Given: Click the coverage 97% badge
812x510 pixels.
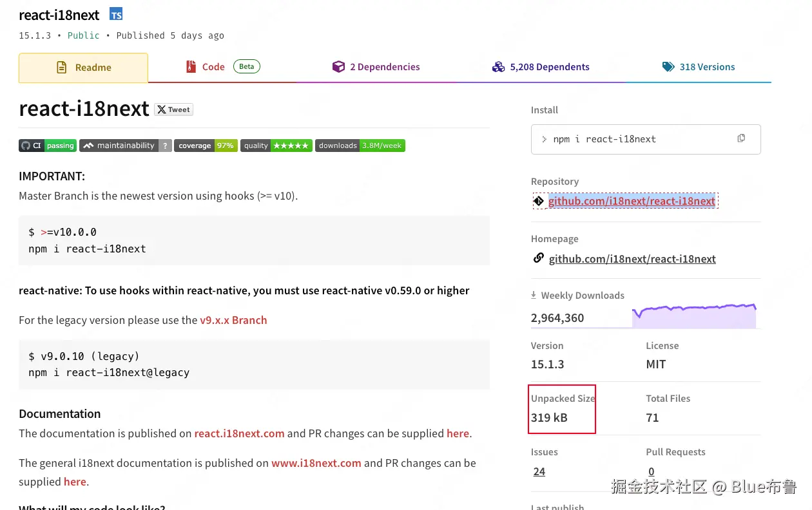Looking at the screenshot, I should pos(206,146).
